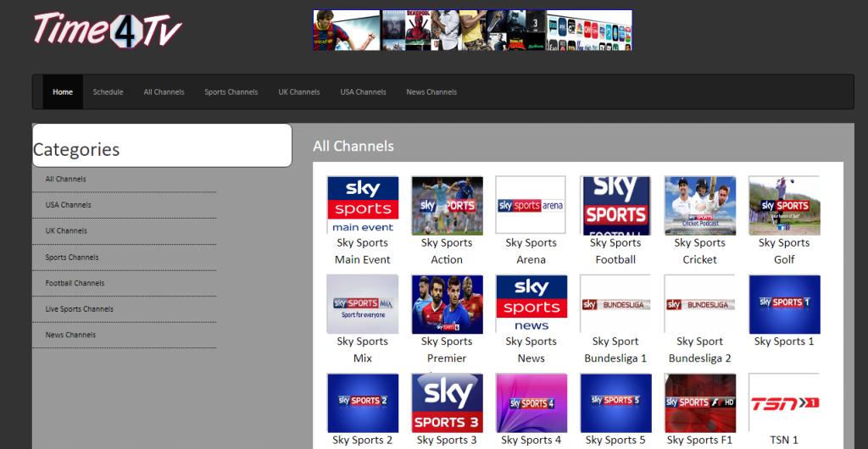Viewport: 868px width, 449px height.
Task: Open Sky Sports F1 channel logo
Action: point(699,402)
